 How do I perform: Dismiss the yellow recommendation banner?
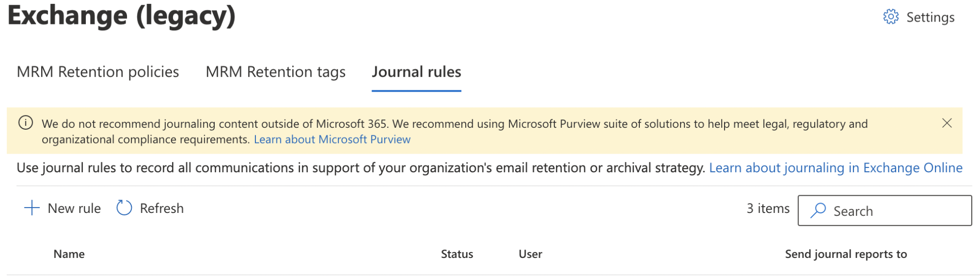947,123
